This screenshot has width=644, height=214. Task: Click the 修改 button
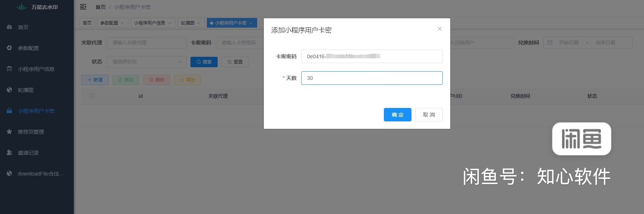[126, 80]
